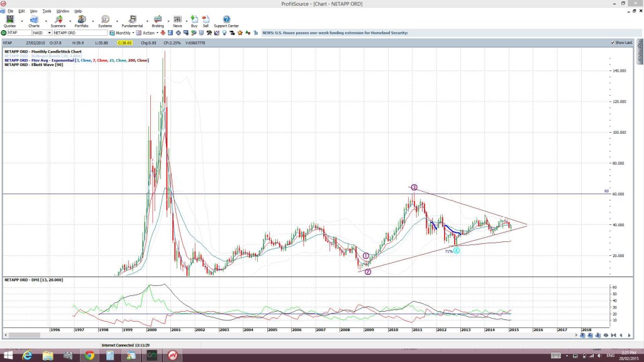Open the Quotes dropdown arrow
Screen dimensions: 644x362
pyautogui.click(x=22, y=21)
